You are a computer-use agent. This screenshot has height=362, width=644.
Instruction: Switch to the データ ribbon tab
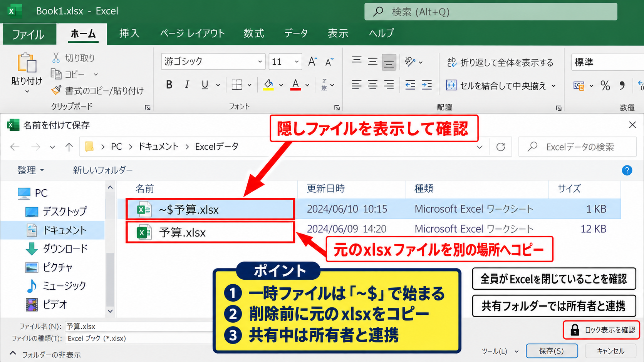click(x=296, y=33)
